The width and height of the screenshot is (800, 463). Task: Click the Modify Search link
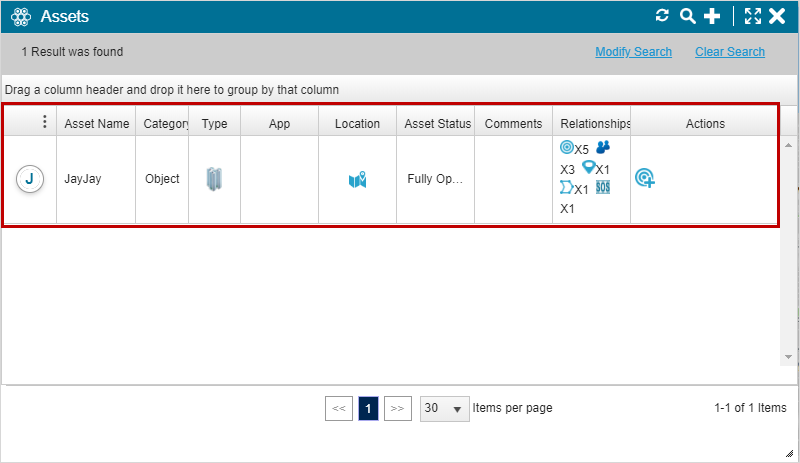tap(633, 52)
